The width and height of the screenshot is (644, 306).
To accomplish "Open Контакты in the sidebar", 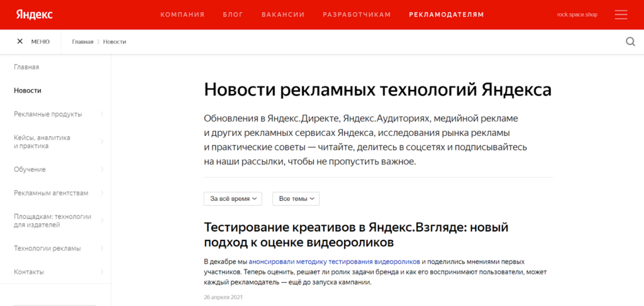I will click(x=29, y=272).
